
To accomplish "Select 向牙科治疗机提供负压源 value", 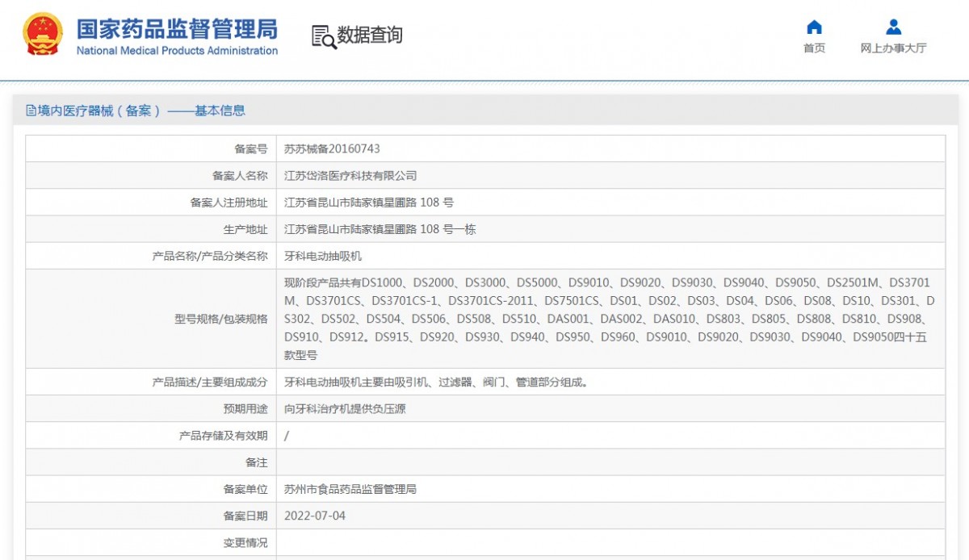I will [345, 409].
